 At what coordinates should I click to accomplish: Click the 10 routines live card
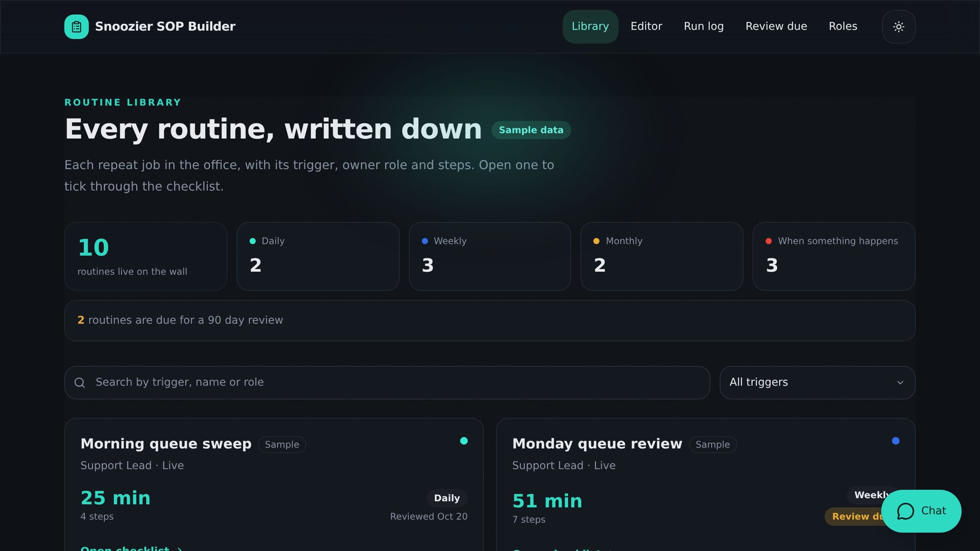(x=145, y=256)
